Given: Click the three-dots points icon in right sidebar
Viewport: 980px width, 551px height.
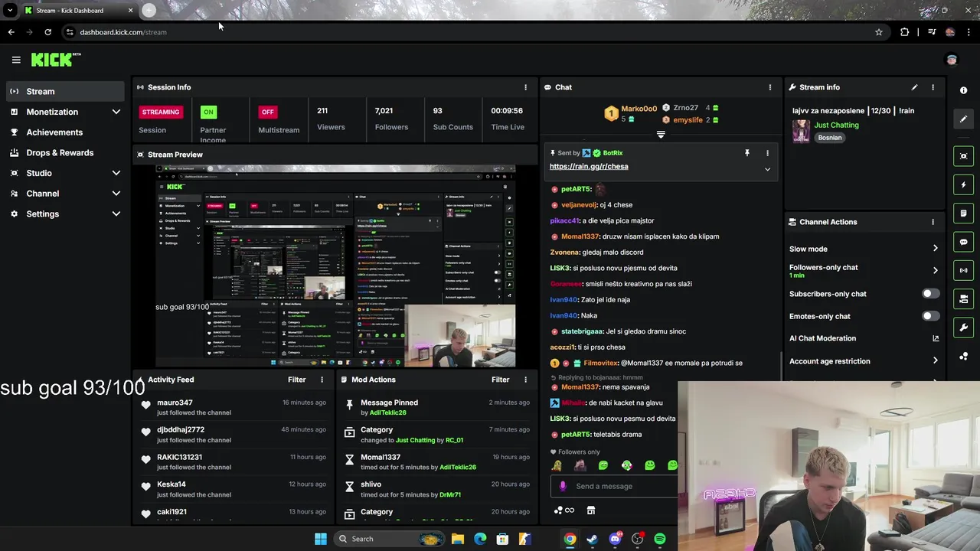Looking at the screenshot, I should [963, 356].
